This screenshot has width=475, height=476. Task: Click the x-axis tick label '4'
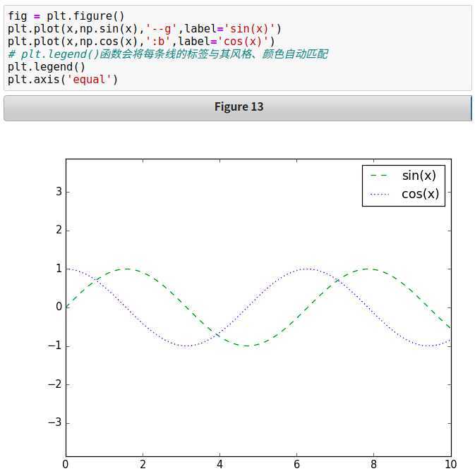click(220, 464)
